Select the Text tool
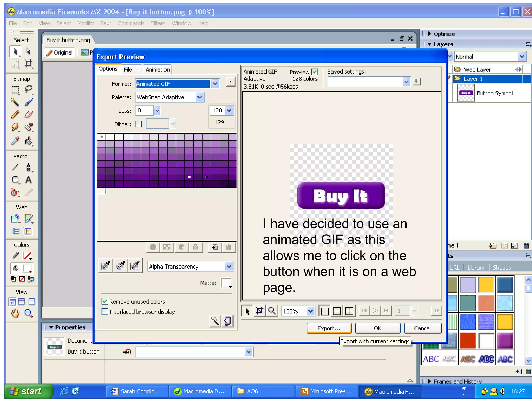 29,180
